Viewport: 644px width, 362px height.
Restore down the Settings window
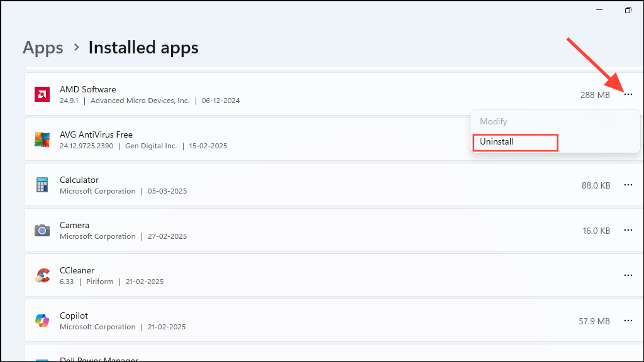pyautogui.click(x=628, y=10)
